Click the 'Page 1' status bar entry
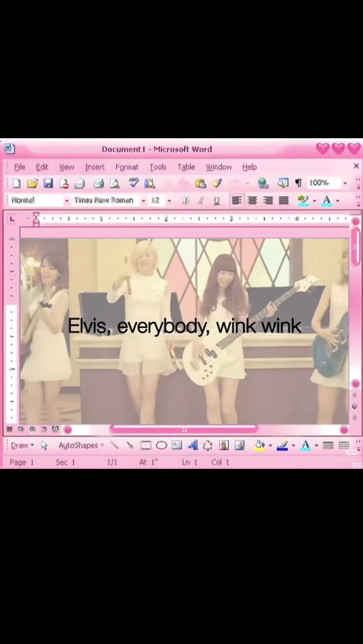This screenshot has height=644, width=363. pos(22,463)
